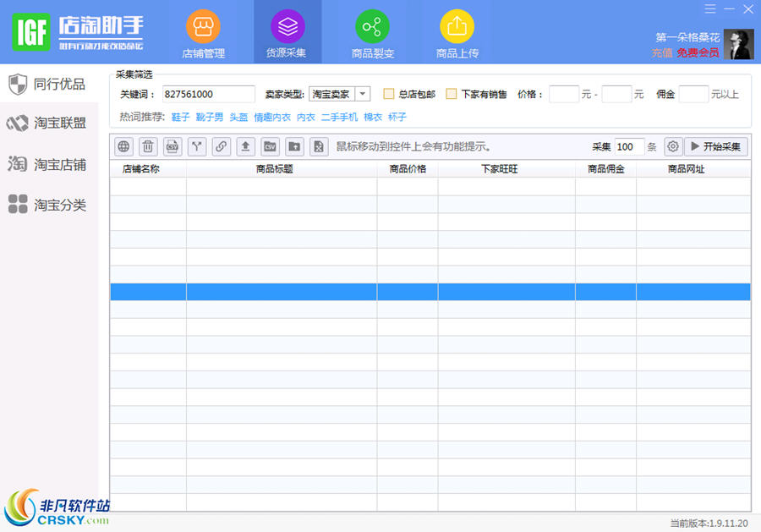The width and height of the screenshot is (761, 532).
Task: Switch to the 货源采集 tab
Action: pos(287,32)
